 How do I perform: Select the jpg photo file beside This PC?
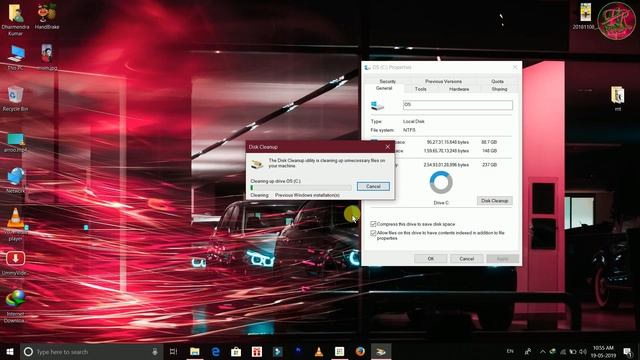(x=47, y=57)
